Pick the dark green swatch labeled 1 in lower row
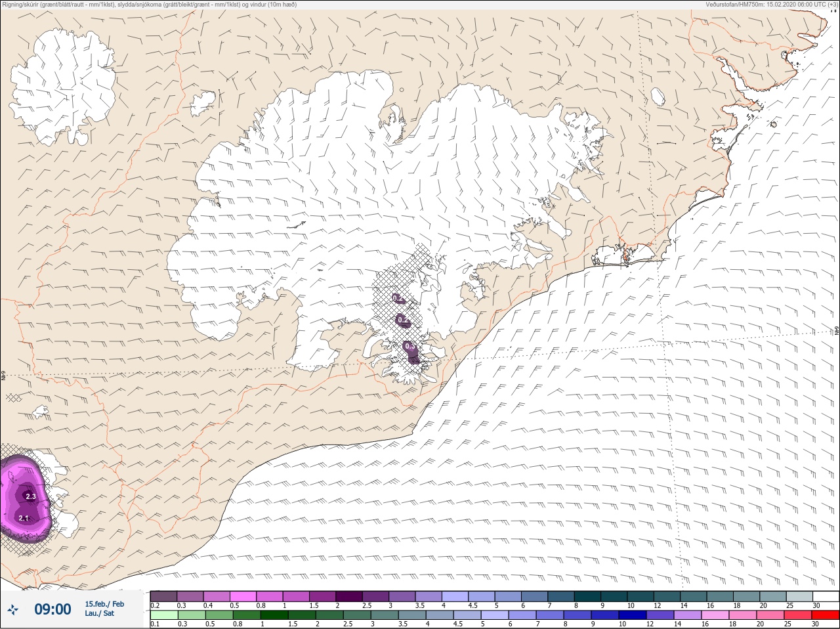The height and width of the screenshot is (629, 840). click(274, 615)
